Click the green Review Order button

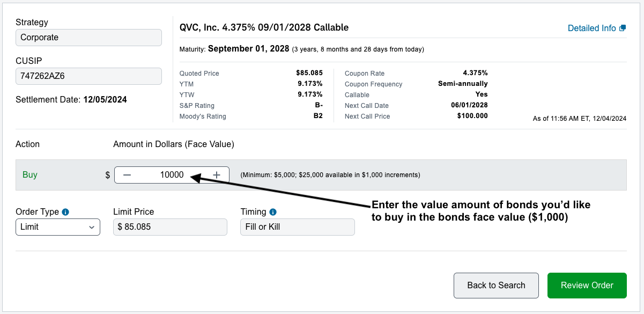587,286
